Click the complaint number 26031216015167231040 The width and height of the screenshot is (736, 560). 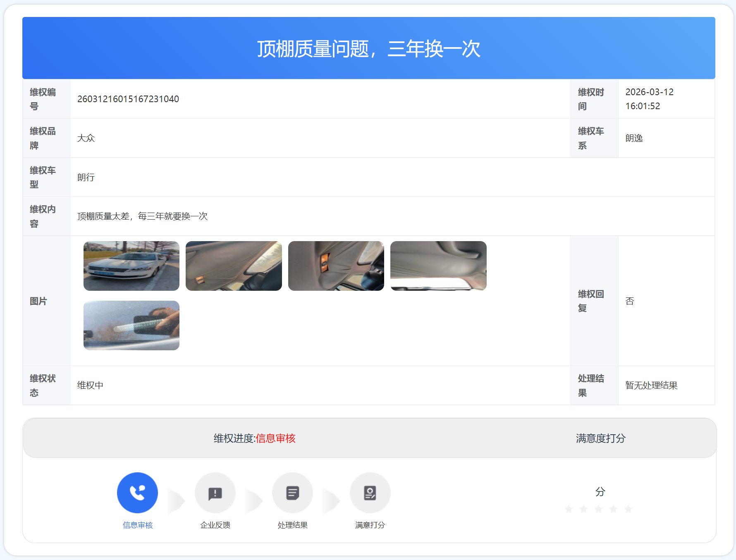point(128,99)
